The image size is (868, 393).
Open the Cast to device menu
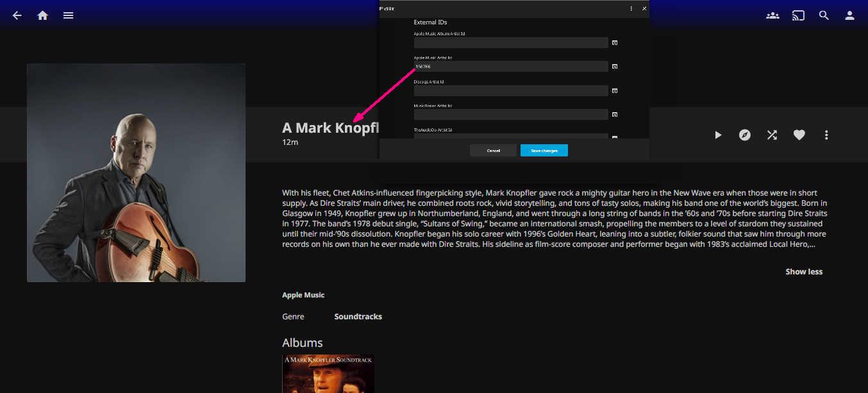pyautogui.click(x=798, y=15)
